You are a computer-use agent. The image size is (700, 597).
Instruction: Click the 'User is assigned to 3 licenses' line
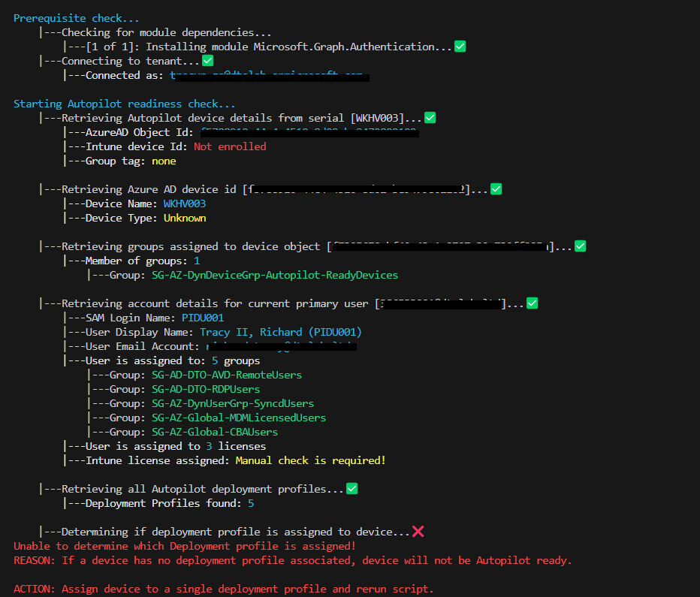coord(164,447)
